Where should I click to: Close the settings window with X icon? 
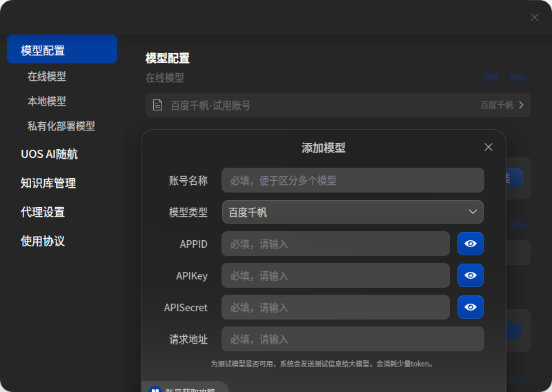pyautogui.click(x=535, y=17)
